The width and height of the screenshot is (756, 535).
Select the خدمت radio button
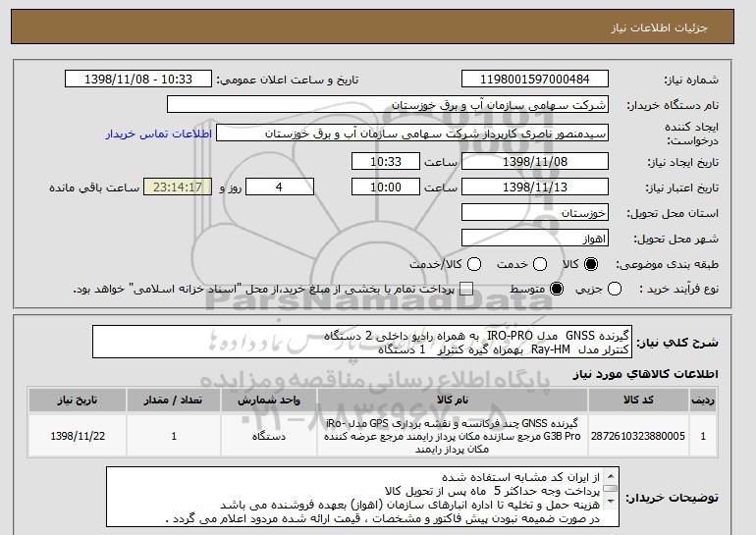[540, 264]
